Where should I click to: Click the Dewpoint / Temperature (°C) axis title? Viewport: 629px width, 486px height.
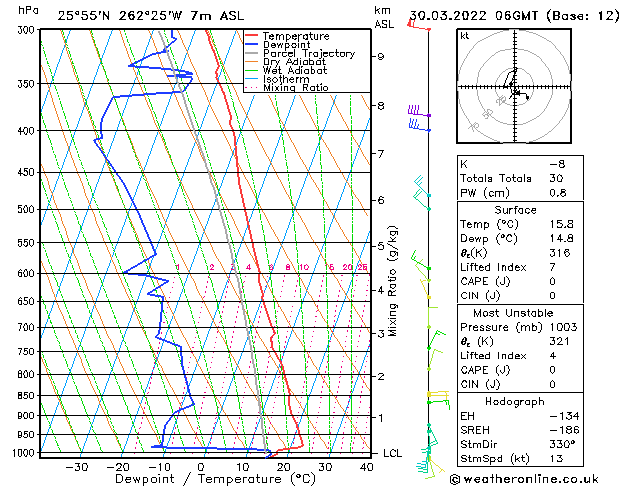point(215,479)
